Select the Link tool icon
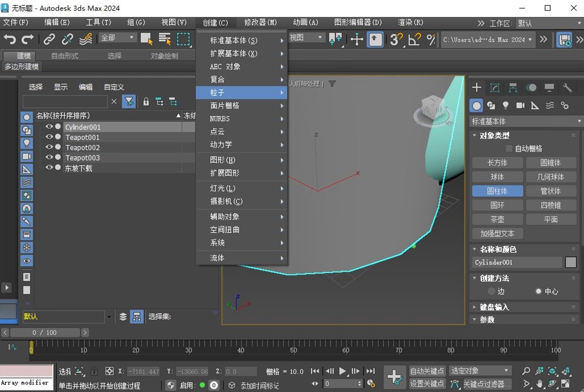The height and width of the screenshot is (392, 584). 49,39
